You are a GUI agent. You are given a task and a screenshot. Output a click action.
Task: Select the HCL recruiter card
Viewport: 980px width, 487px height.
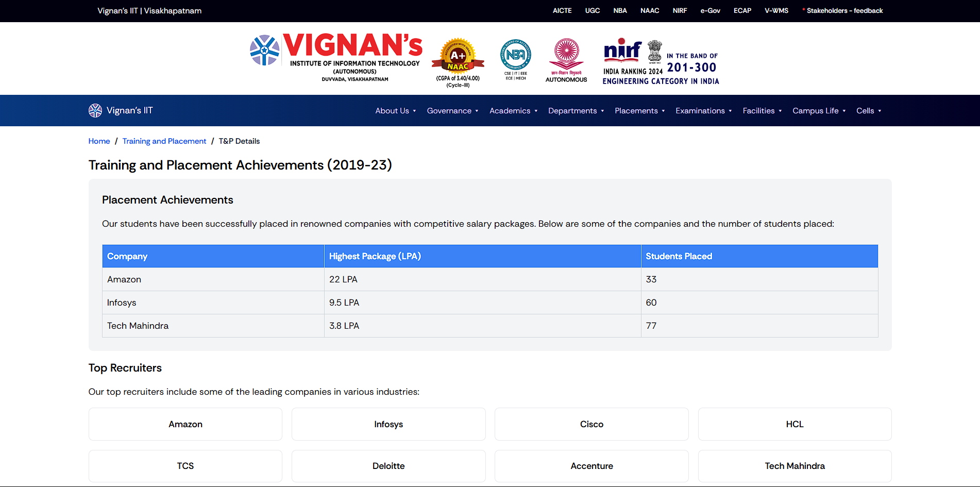pyautogui.click(x=795, y=424)
